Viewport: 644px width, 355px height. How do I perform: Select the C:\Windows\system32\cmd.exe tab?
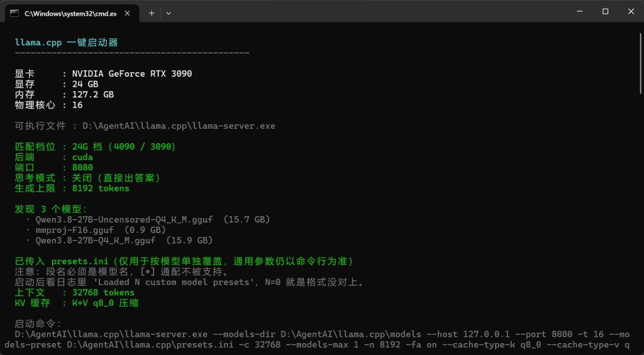pos(72,14)
